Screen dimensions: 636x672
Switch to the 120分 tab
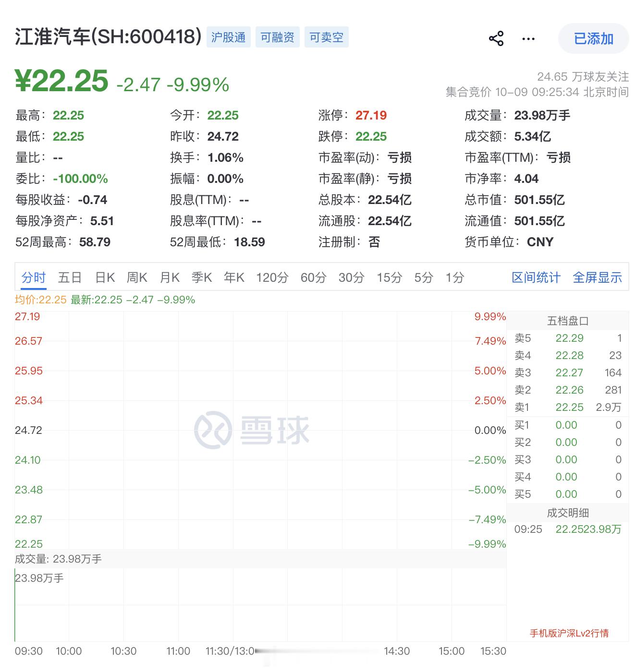tap(272, 277)
